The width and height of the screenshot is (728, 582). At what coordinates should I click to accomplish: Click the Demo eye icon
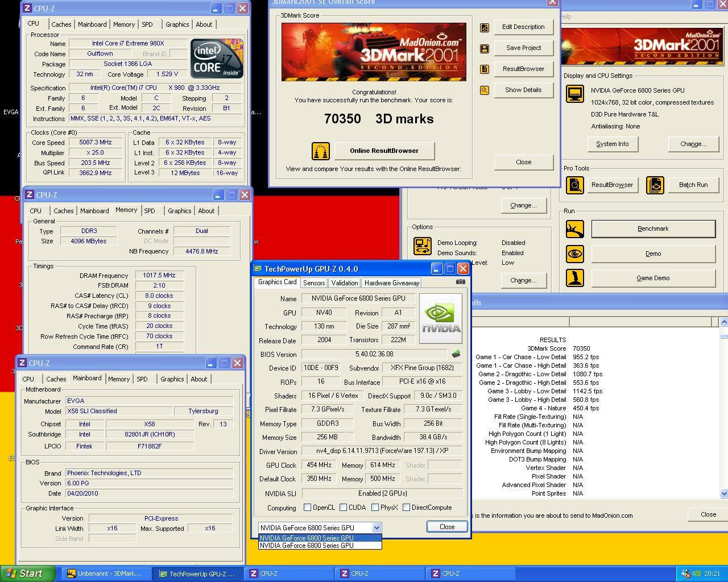(x=575, y=253)
